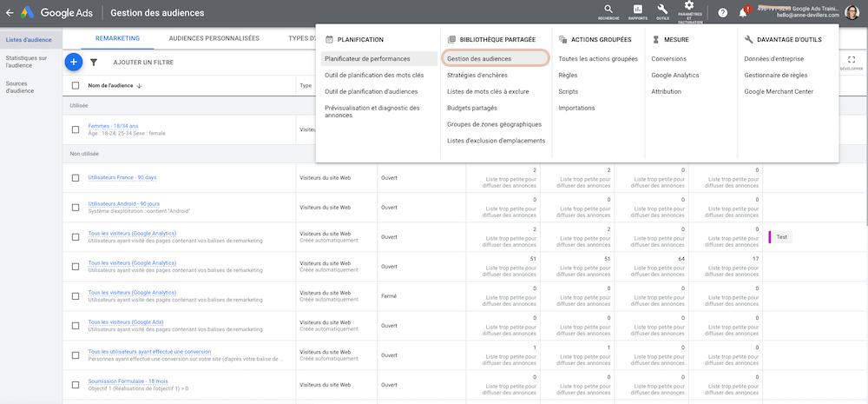Check the box for Tous les visiteurs (Google Ads)
The width and height of the screenshot is (868, 404).
coord(76,326)
